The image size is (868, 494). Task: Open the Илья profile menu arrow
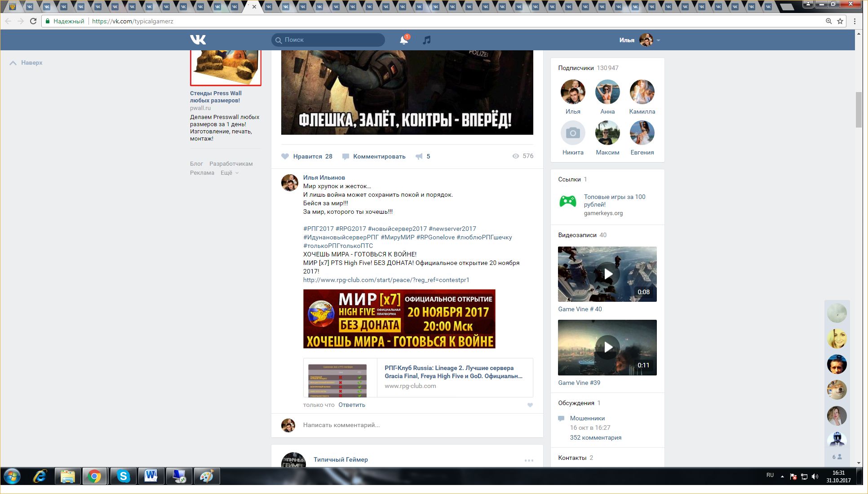click(x=658, y=40)
